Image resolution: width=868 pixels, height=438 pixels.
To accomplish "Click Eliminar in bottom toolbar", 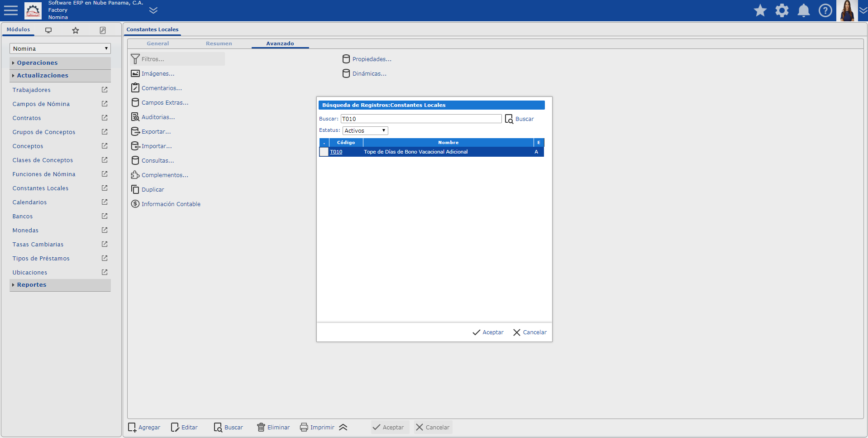I will pyautogui.click(x=273, y=427).
